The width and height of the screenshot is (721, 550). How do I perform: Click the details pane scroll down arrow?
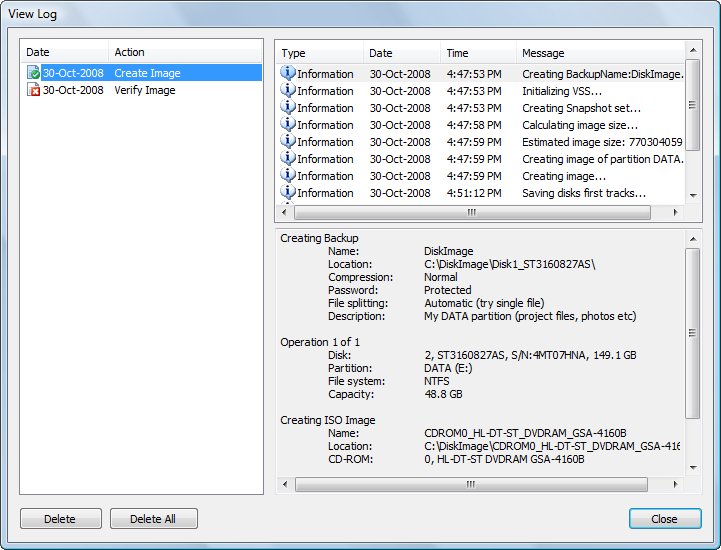click(693, 468)
